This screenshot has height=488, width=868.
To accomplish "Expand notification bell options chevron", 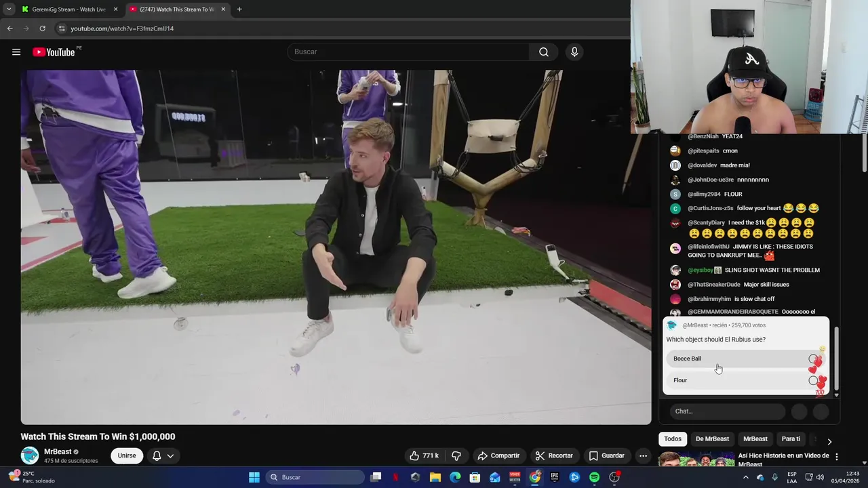I will click(170, 455).
